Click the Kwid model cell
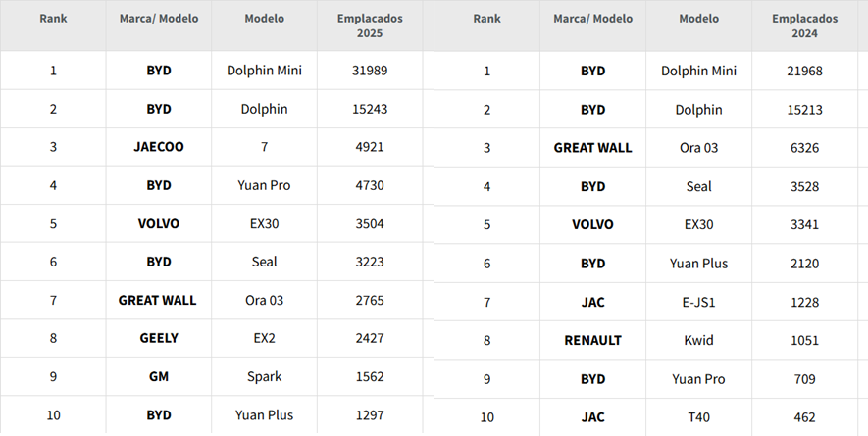The width and height of the screenshot is (868, 436). [x=698, y=340]
